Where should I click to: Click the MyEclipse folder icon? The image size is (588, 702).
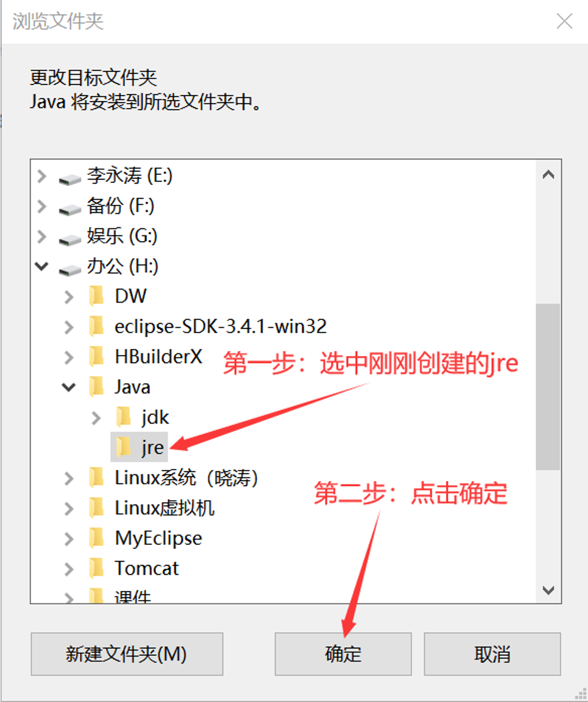tap(96, 539)
